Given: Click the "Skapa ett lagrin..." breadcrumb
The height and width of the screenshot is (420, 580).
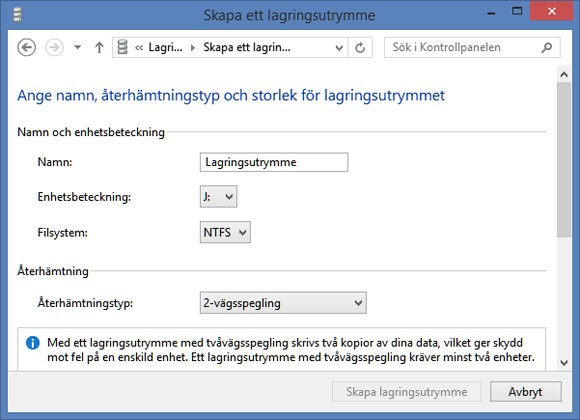Looking at the screenshot, I should point(247,47).
